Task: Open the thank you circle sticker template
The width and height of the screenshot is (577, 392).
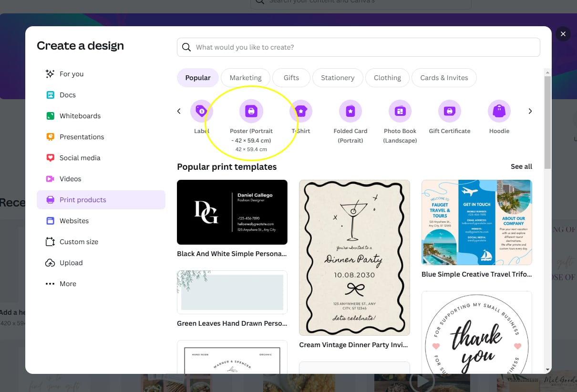Action: pos(477,332)
